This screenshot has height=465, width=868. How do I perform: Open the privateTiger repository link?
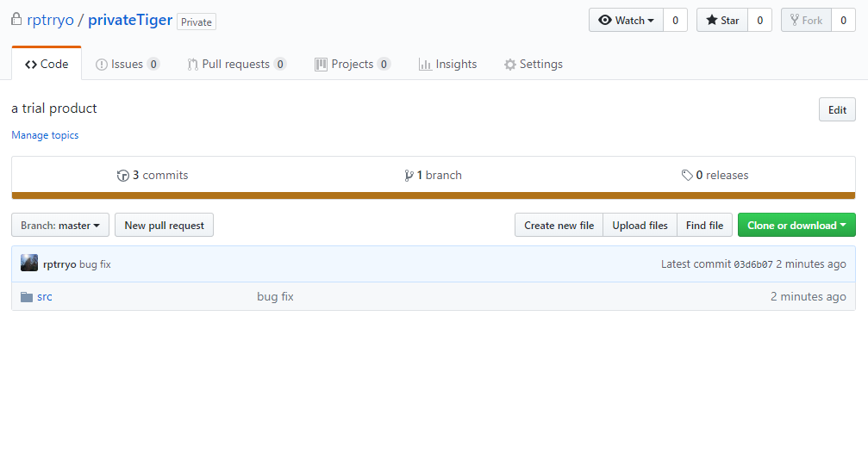point(130,20)
